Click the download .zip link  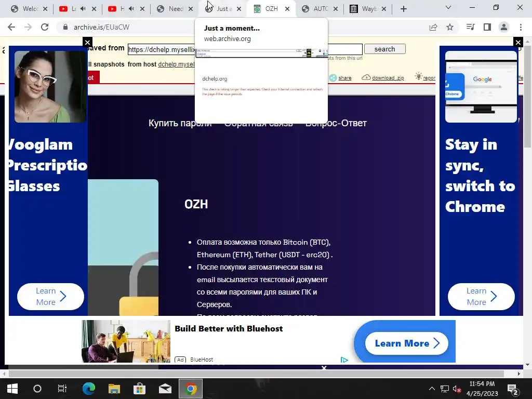click(x=388, y=78)
